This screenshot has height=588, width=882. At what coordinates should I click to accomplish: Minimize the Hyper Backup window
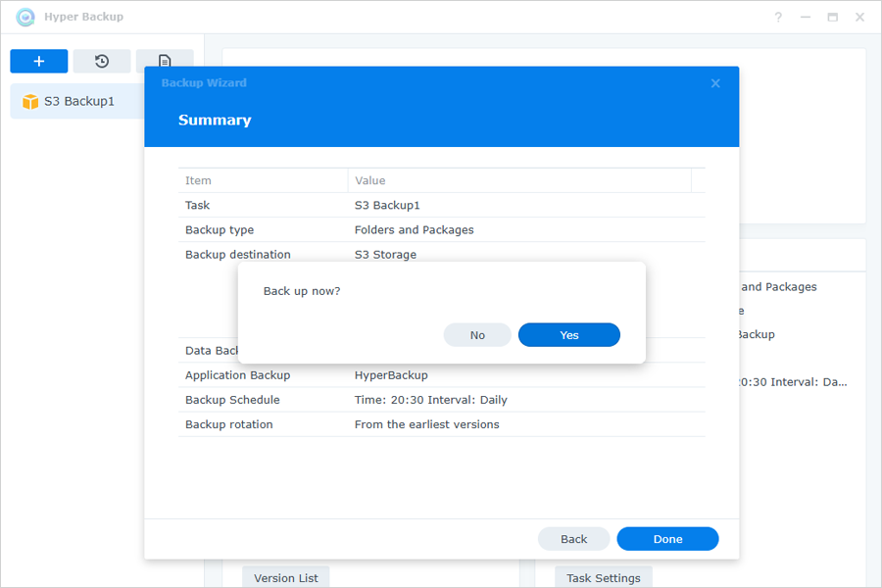pyautogui.click(x=806, y=18)
